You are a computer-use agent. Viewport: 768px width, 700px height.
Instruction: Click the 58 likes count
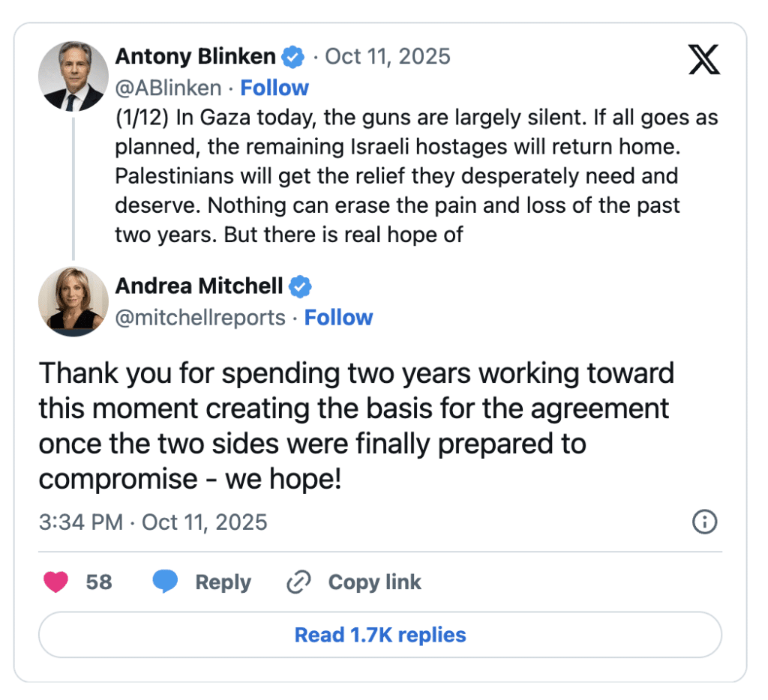point(99,582)
